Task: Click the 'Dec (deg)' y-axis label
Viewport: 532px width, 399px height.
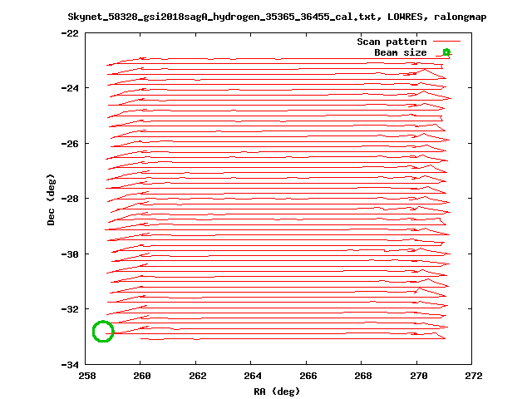Action: click(51, 199)
